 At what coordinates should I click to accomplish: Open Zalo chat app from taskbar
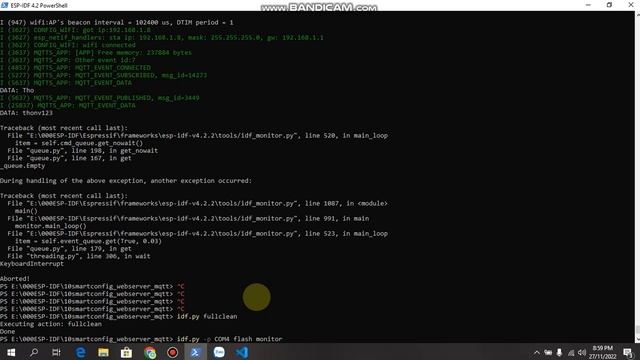pyautogui.click(x=219, y=352)
